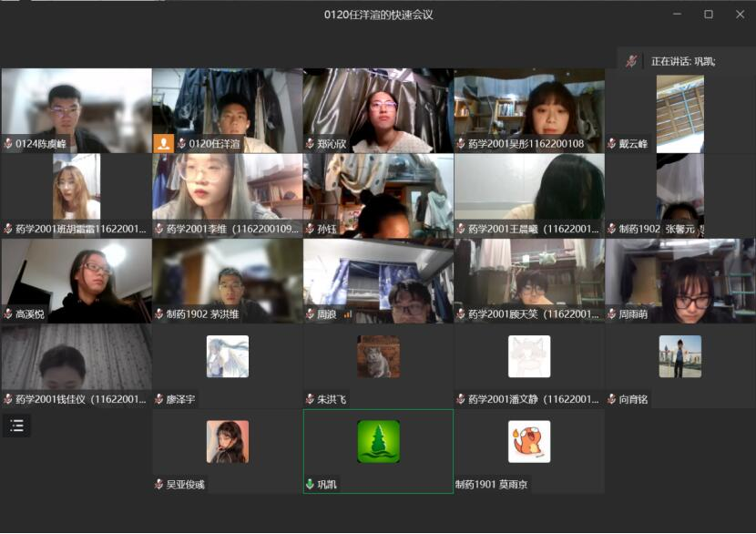Image resolution: width=756 pixels, height=534 pixels.
Task: Click the orange host badge on 0120任洋渲
Action: [x=163, y=143]
